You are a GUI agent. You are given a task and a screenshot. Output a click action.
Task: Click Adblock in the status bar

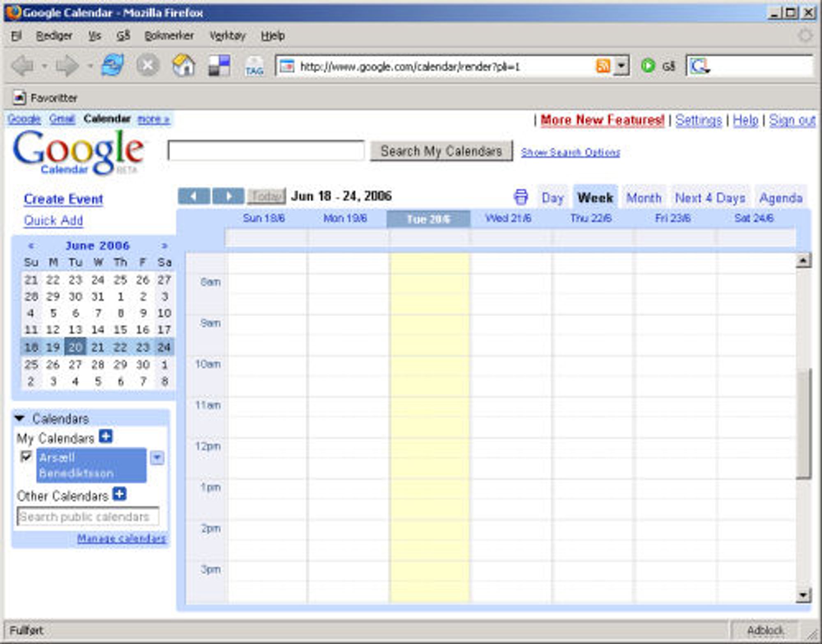[x=765, y=630]
